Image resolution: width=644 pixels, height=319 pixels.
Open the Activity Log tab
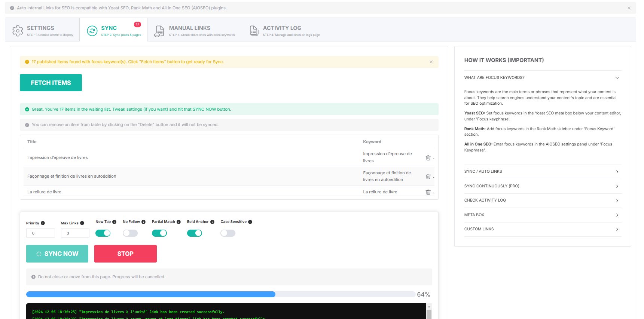click(284, 31)
